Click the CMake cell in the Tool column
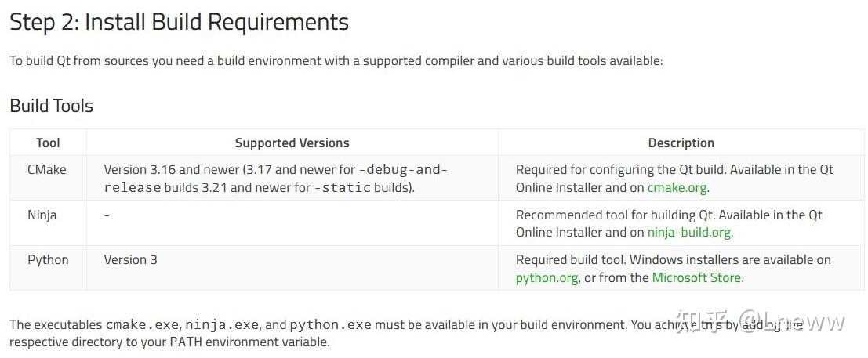This screenshot has height=358, width=868. point(47,169)
